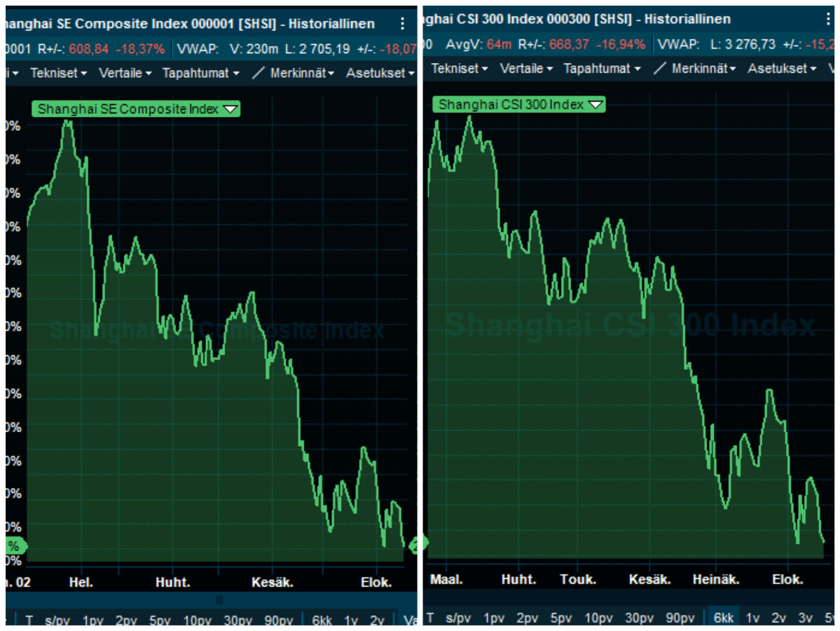Select 3v range in CSI 300 window

coord(805,618)
